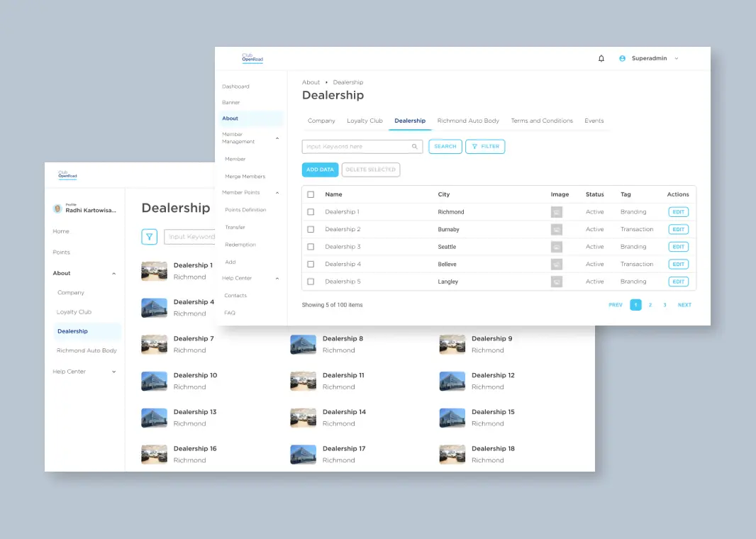Image resolution: width=756 pixels, height=539 pixels.
Task: Click the ADD DATA button
Action: [320, 170]
